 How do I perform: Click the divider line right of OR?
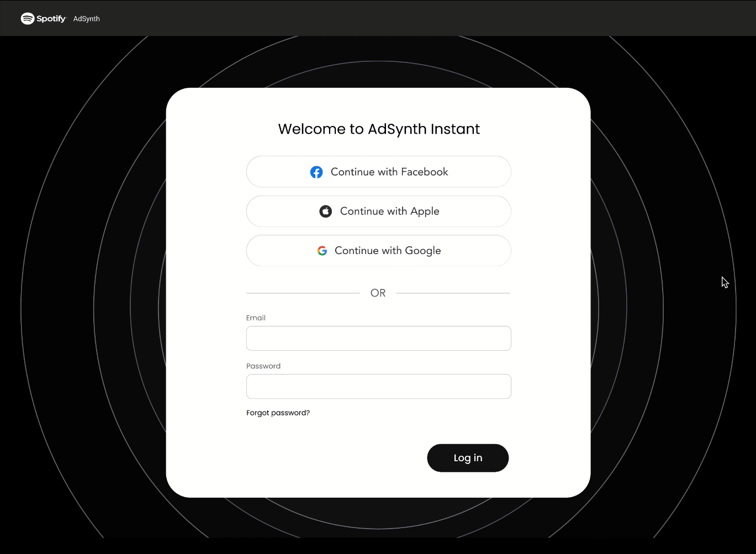click(x=453, y=293)
